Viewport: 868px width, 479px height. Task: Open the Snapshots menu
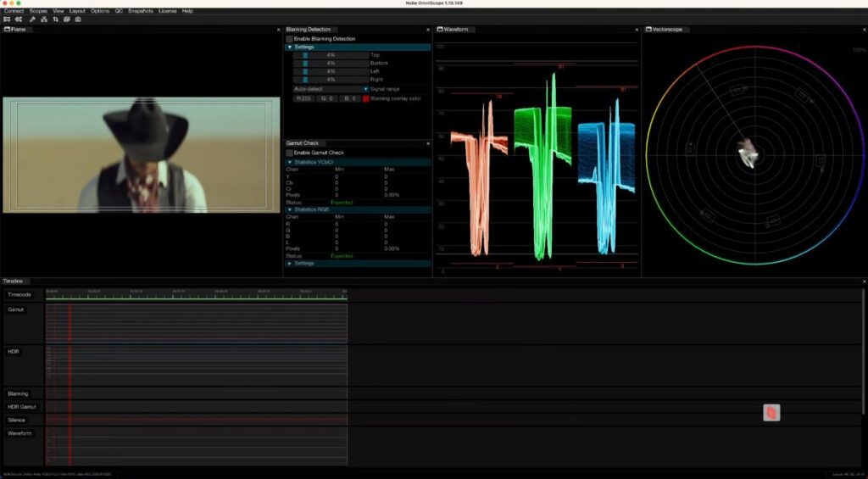(141, 11)
